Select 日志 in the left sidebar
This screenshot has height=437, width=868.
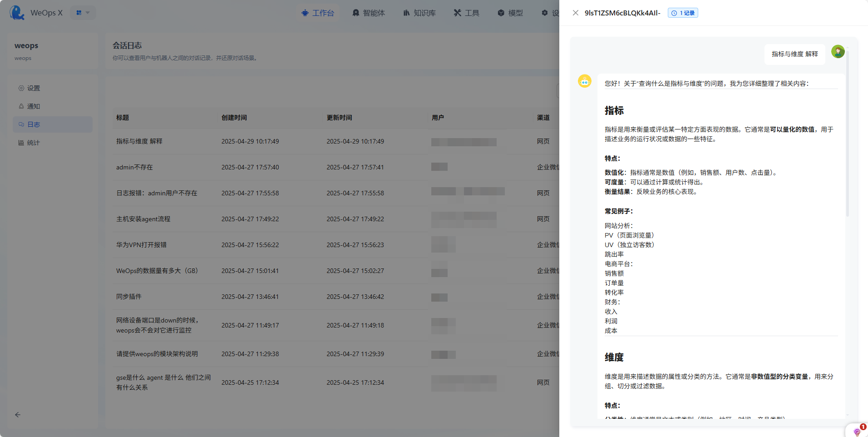click(53, 124)
